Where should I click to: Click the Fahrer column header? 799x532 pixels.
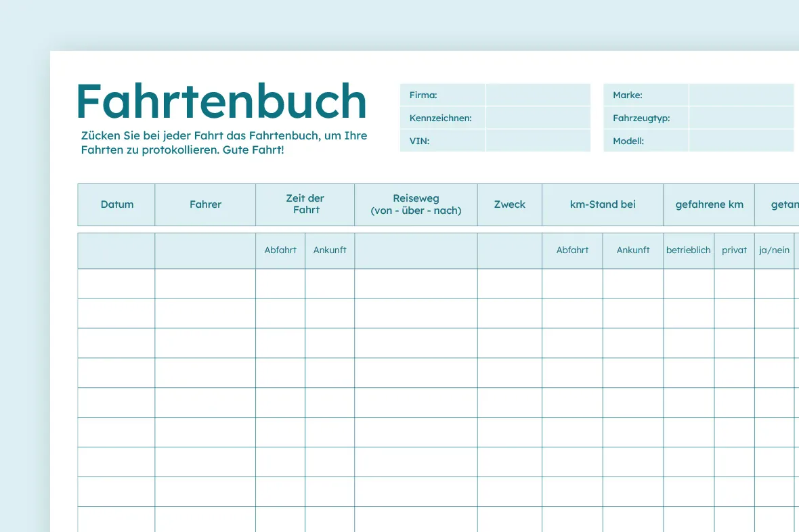point(205,204)
